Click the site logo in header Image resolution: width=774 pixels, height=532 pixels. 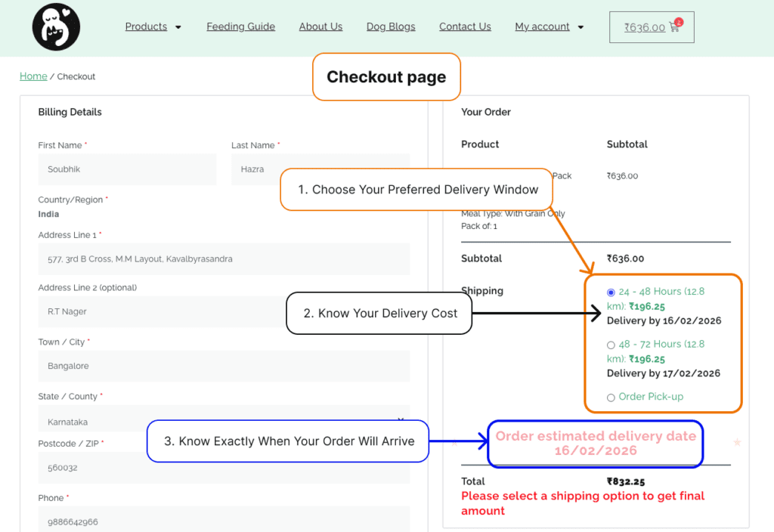pos(56,26)
